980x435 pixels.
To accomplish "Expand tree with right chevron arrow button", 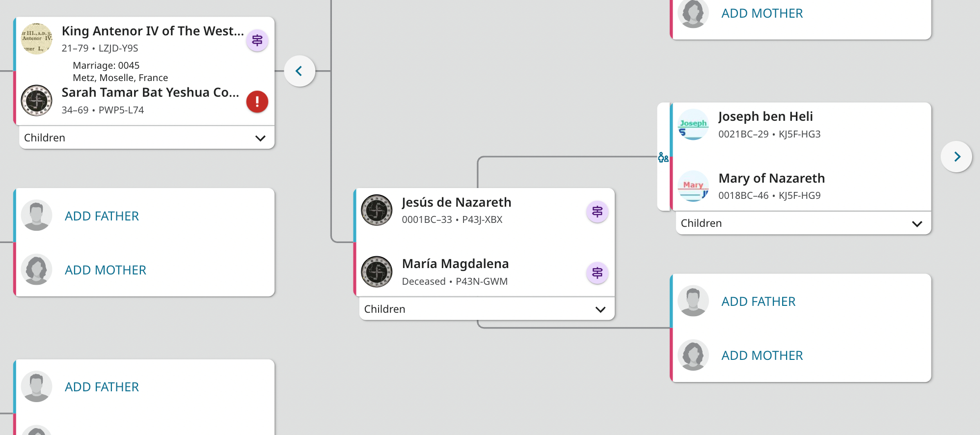I will point(956,157).
